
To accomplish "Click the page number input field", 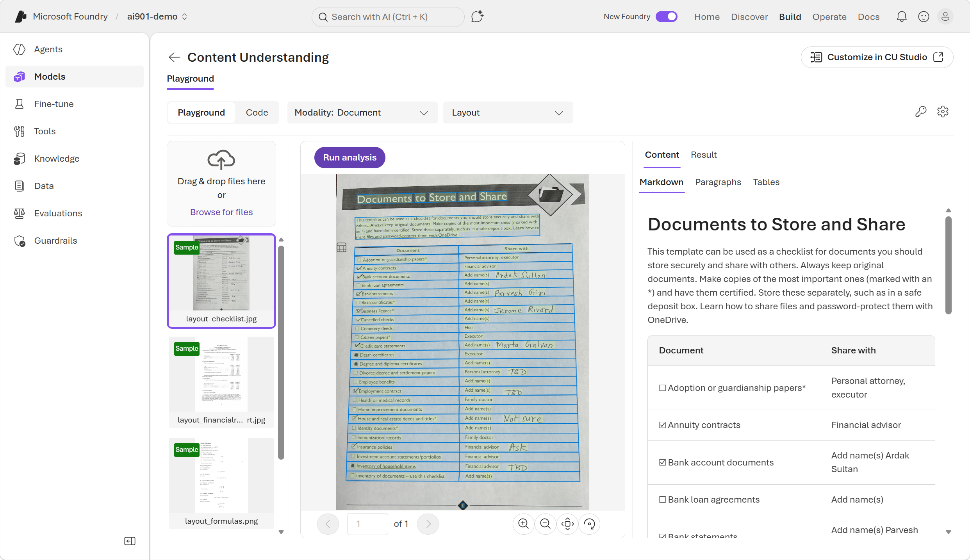I will click(367, 524).
